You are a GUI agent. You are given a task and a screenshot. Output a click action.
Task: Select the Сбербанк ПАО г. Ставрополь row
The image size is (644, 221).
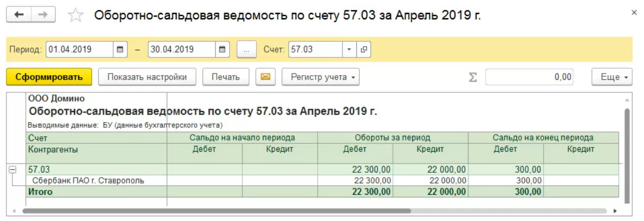pos(88,181)
